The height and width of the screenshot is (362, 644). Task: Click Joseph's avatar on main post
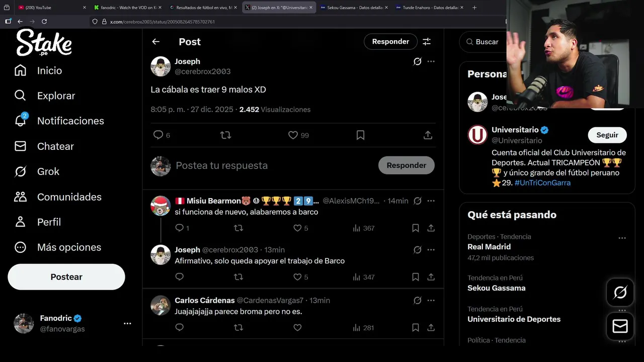tap(160, 66)
